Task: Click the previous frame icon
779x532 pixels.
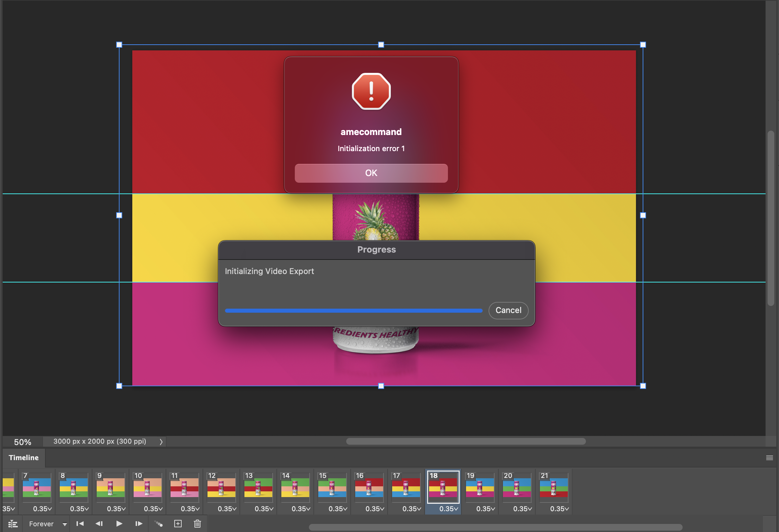Action: (x=99, y=524)
